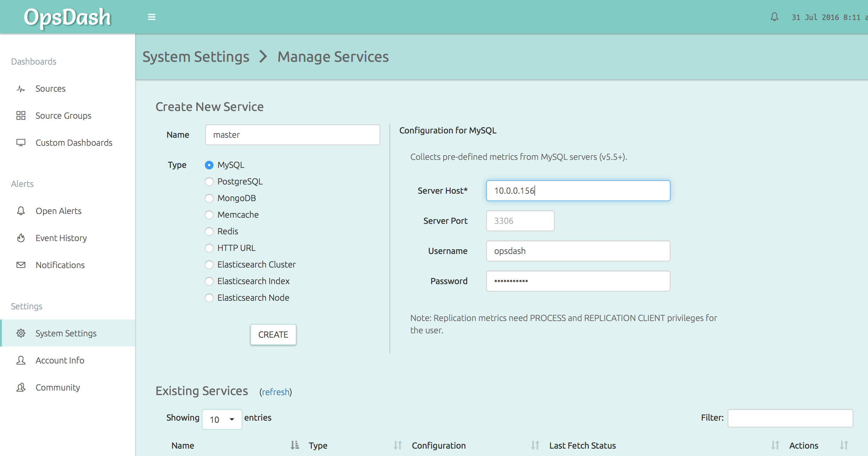
Task: Click the Password input field
Action: pyautogui.click(x=578, y=281)
